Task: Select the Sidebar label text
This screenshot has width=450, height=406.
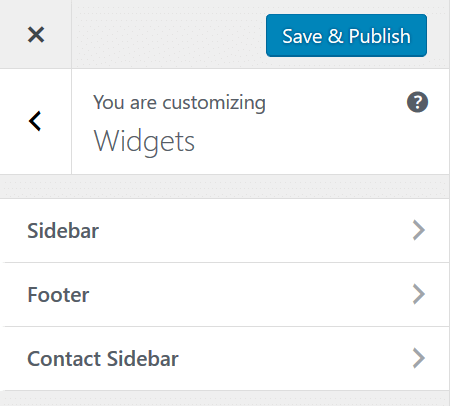Action: (x=63, y=230)
